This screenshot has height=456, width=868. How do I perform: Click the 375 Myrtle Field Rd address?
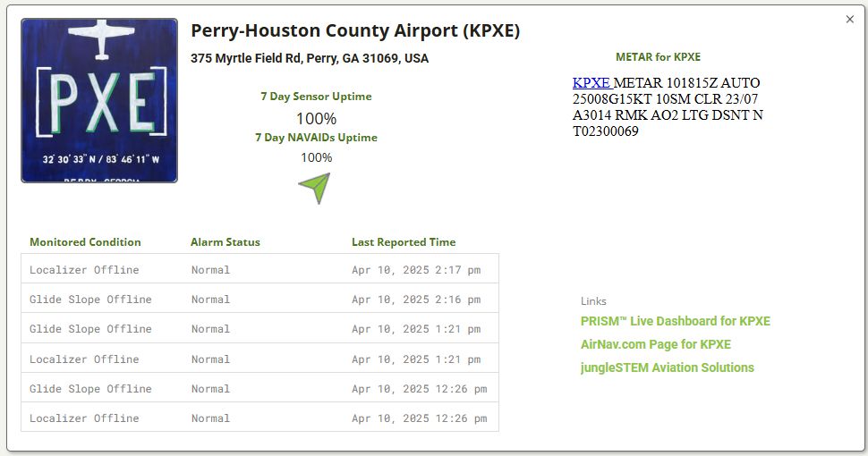point(310,58)
